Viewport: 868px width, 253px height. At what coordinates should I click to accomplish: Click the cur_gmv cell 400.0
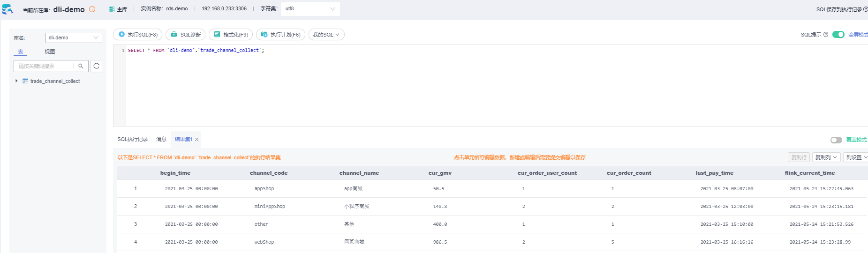440,224
